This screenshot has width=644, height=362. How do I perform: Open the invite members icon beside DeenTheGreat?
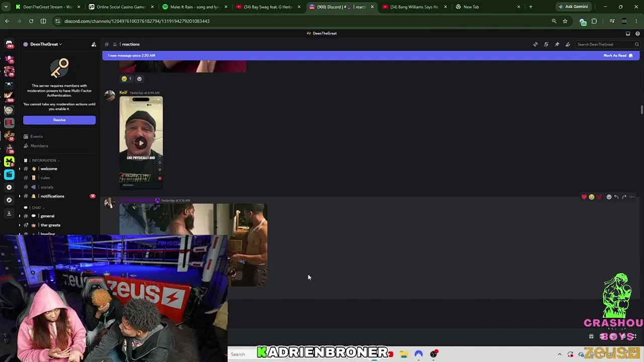[94, 44]
